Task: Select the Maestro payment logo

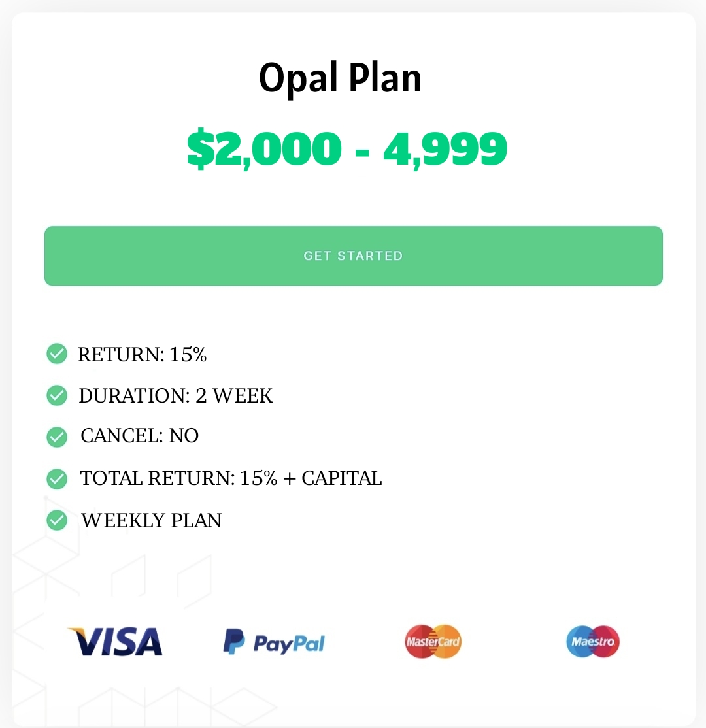Action: [x=592, y=641]
